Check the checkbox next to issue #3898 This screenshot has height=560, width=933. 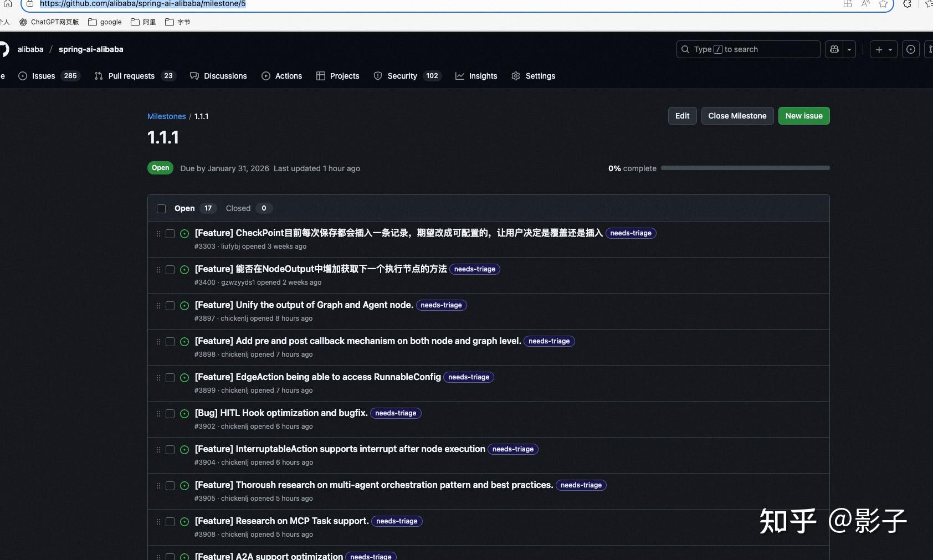tap(170, 342)
